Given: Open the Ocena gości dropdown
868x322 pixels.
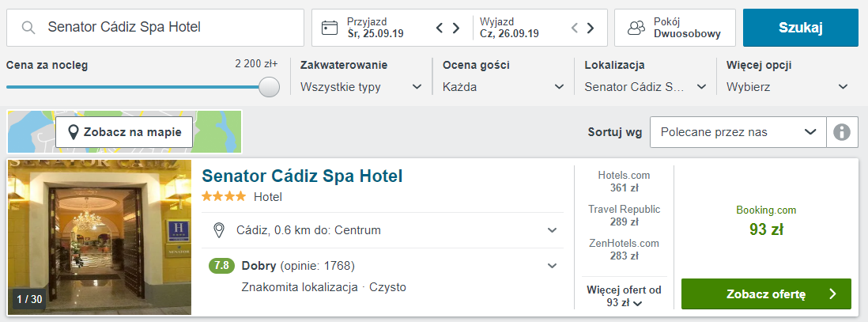Looking at the screenshot, I should coord(504,87).
